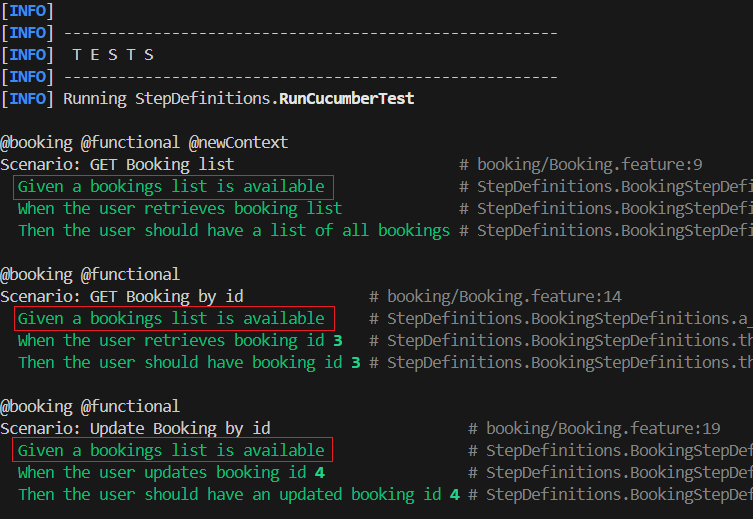Click the 'Scenario: GET Booking list' line
The image size is (753, 519).
117,165
